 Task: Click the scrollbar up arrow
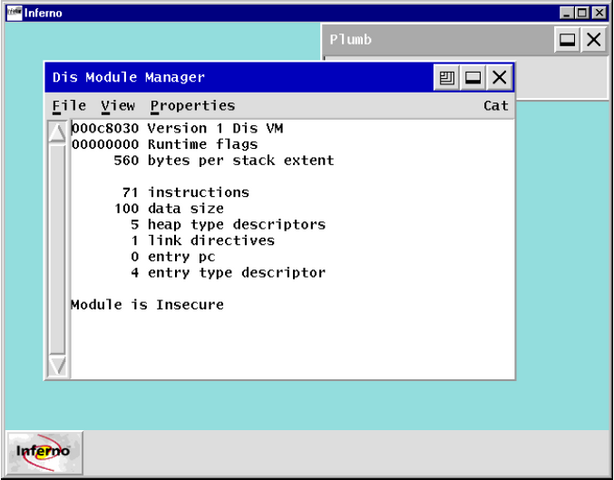tap(57, 132)
